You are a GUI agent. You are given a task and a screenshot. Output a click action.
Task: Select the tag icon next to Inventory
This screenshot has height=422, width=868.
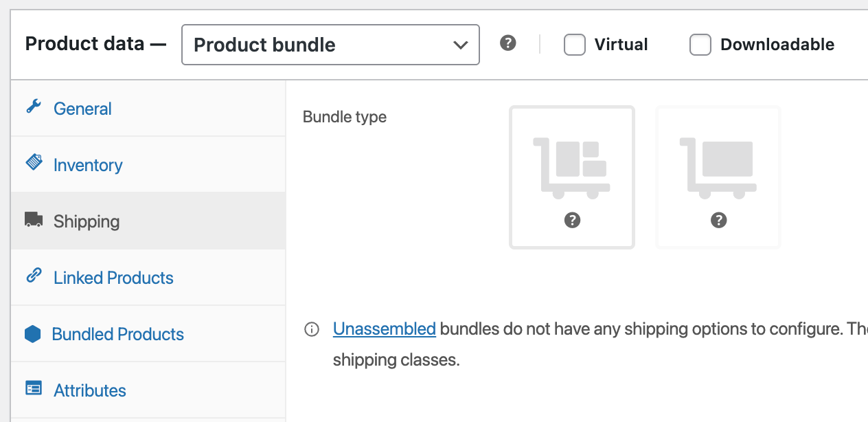coord(33,164)
